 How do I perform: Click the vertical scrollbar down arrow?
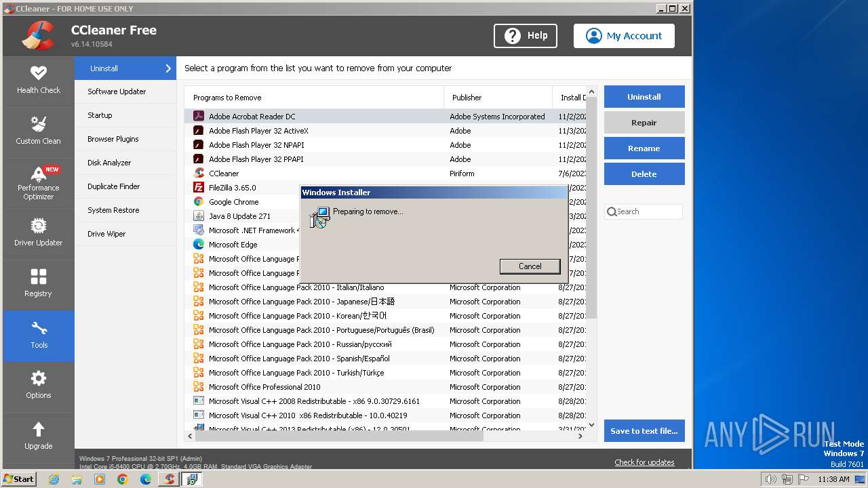coord(591,426)
